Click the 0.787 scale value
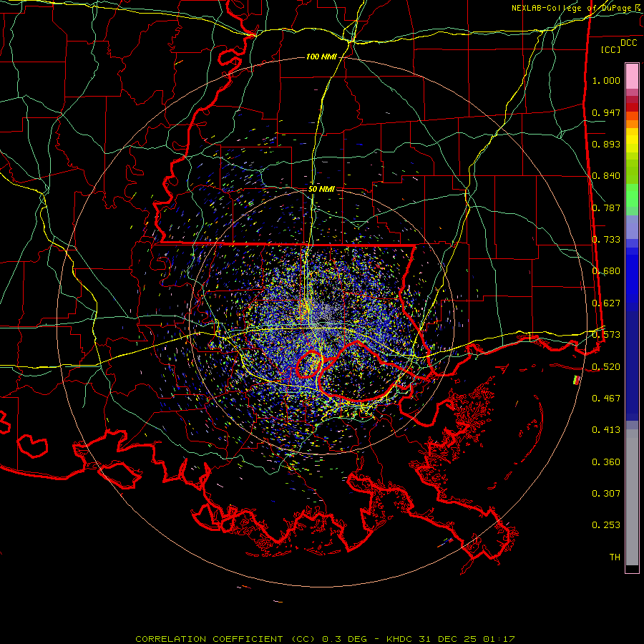 606,208
